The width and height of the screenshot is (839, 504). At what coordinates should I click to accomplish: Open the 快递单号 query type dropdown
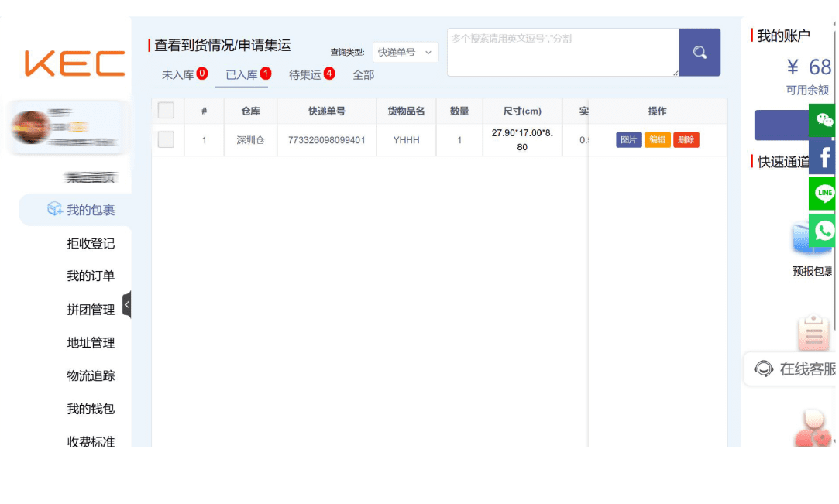tap(405, 53)
